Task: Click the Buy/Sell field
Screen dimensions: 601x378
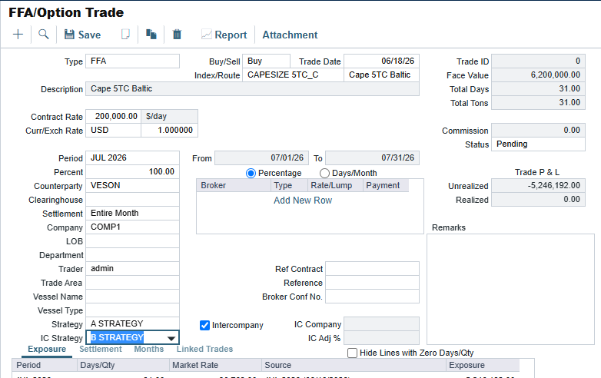Action: 266,61
